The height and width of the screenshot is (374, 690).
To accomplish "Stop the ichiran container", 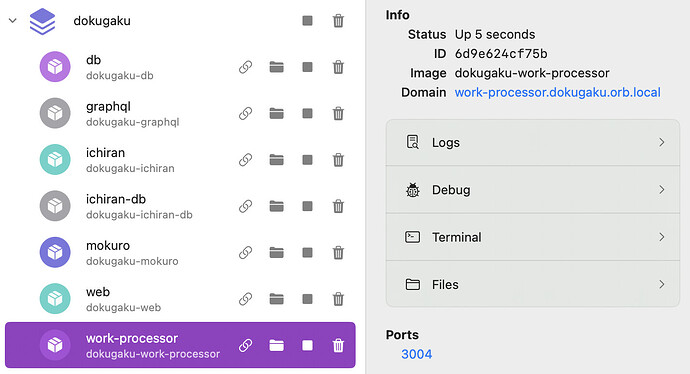I will (x=307, y=160).
